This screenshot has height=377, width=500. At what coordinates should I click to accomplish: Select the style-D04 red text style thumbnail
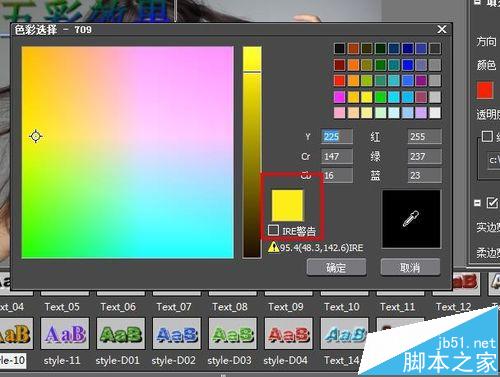[x=289, y=333]
